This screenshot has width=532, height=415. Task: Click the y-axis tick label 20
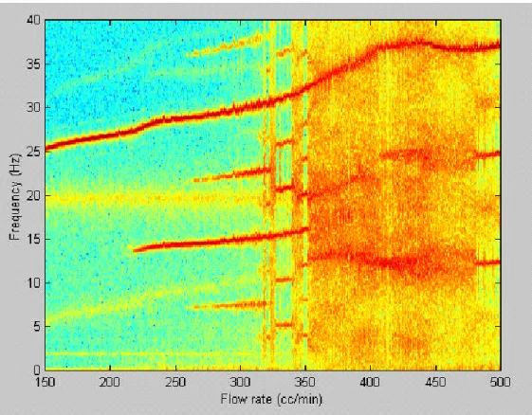tap(33, 195)
